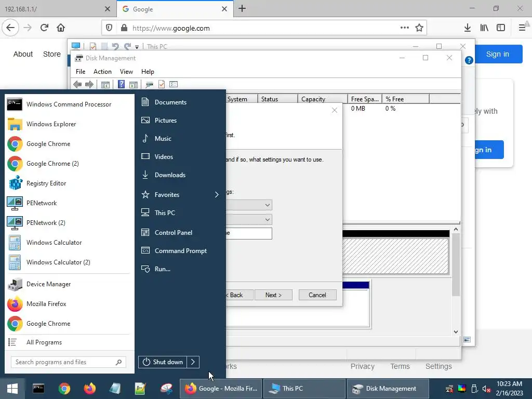Click Capacity column header

click(x=322, y=99)
